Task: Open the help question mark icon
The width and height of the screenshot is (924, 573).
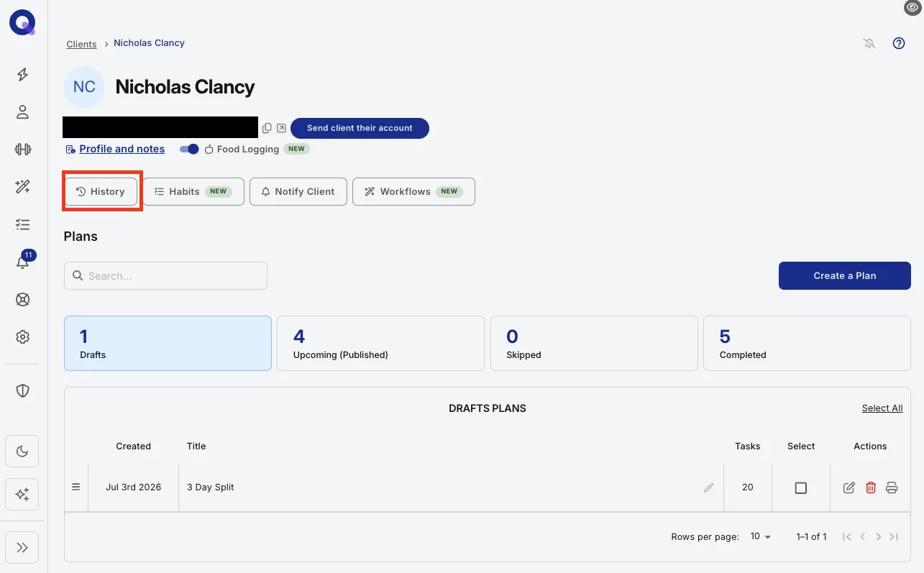Action: click(x=899, y=43)
